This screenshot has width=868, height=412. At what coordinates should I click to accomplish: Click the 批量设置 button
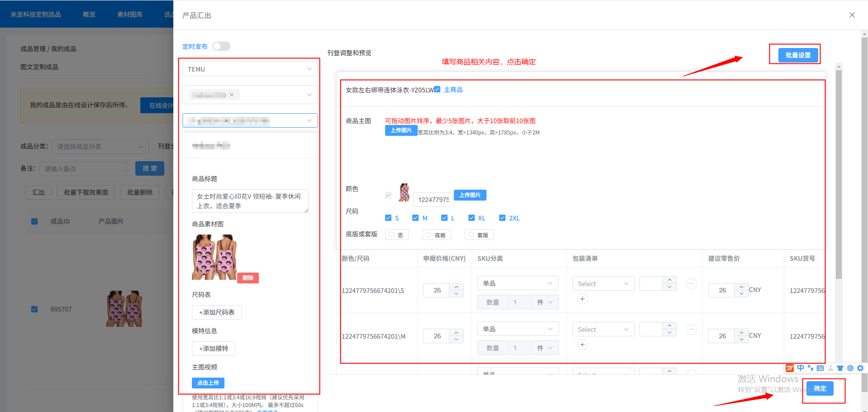pos(798,55)
